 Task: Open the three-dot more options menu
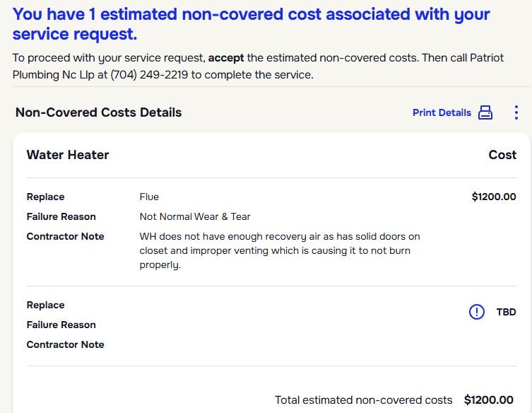516,112
